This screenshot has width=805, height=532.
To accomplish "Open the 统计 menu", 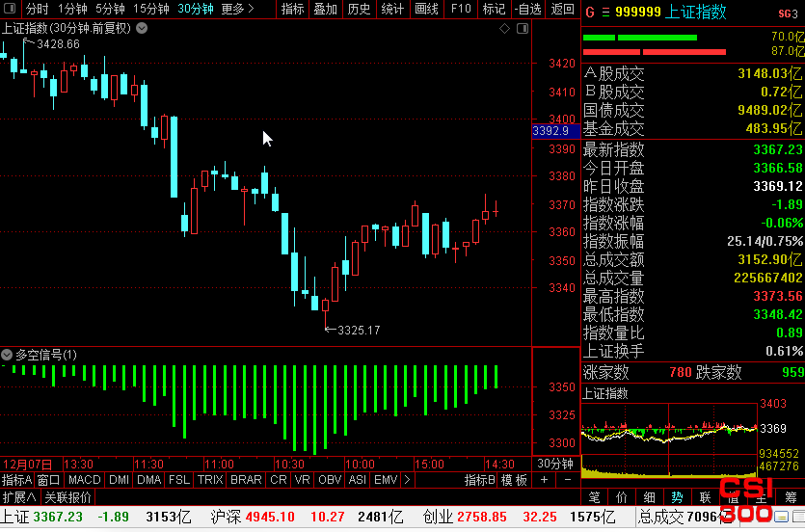I will coord(392,9).
